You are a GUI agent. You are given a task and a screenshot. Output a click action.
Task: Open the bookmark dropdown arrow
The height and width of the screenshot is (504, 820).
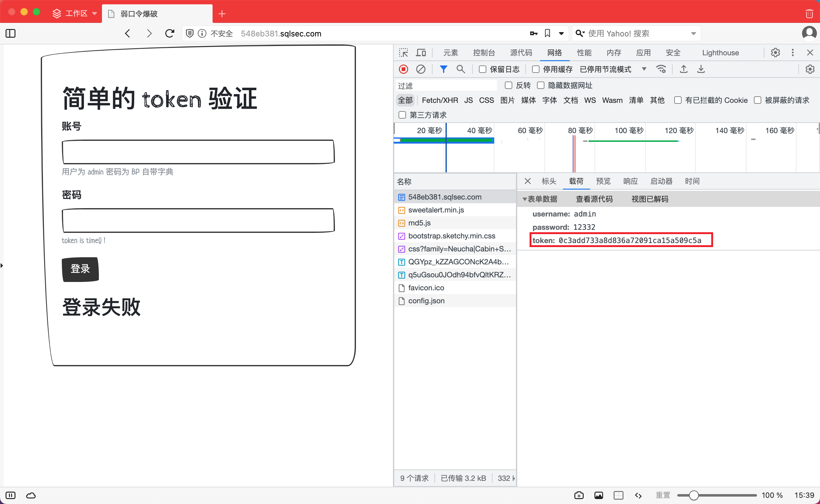coord(561,33)
